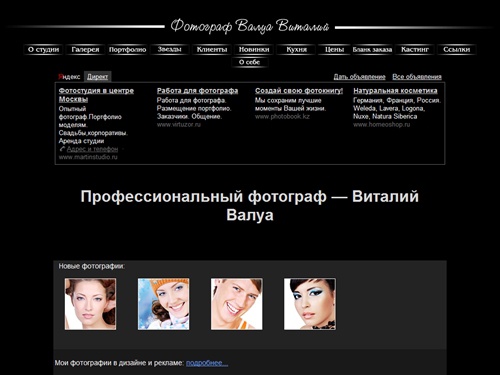Follow the «подробнее...» link

pos(207,363)
